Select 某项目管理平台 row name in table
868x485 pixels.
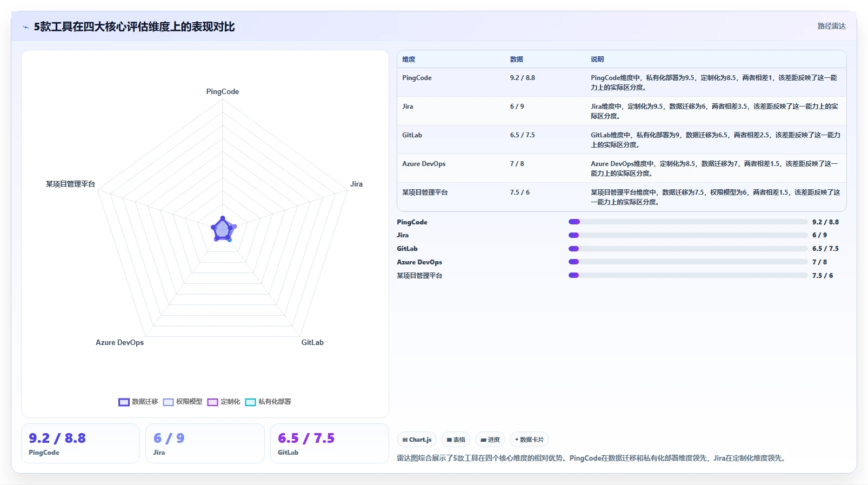coord(425,192)
